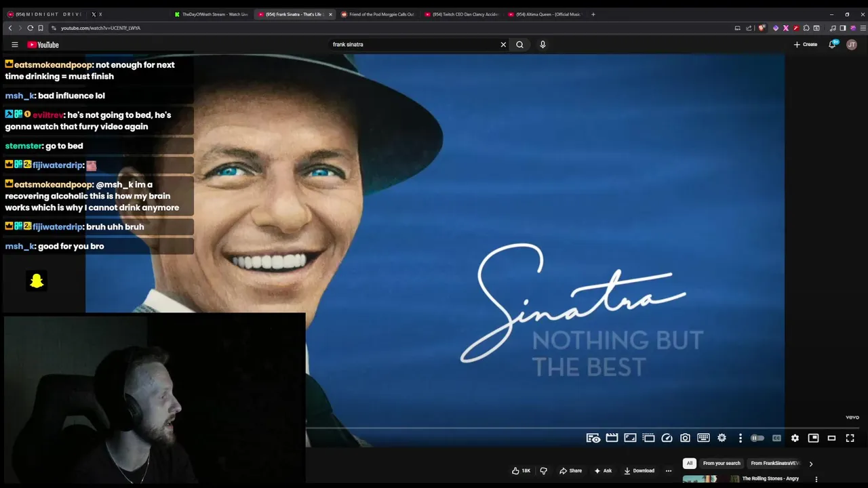
Task: Open the extensions puzzle-piece menu
Action: pyautogui.click(x=806, y=28)
